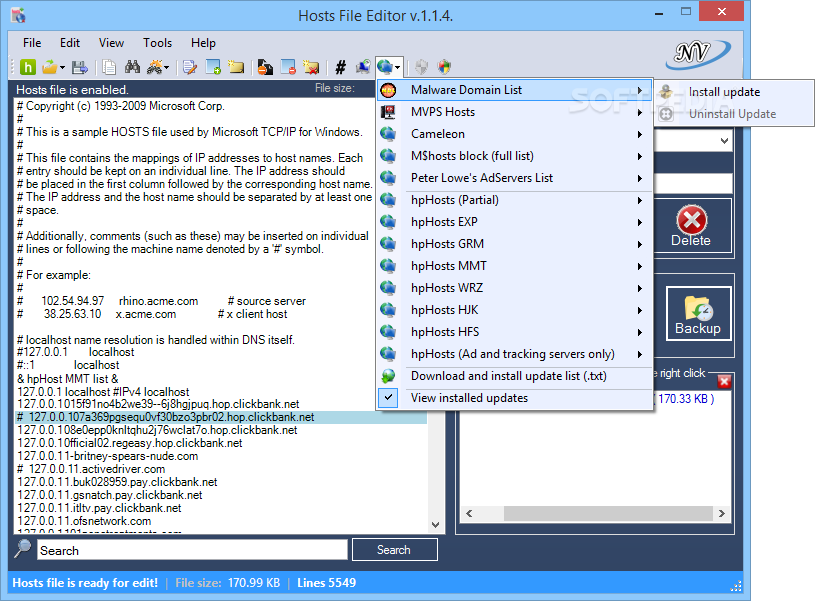Click the open folder toolbar icon

(50, 67)
